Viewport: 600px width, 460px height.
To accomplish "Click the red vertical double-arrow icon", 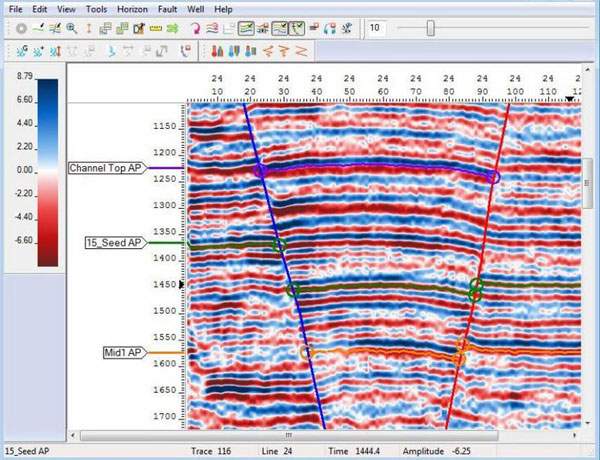I will (x=91, y=28).
